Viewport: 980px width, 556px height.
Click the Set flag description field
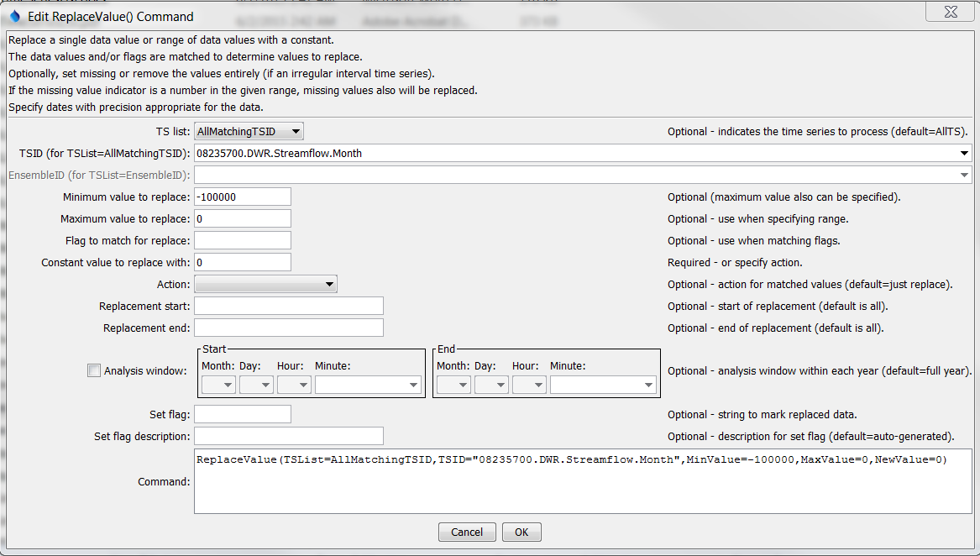(x=289, y=436)
